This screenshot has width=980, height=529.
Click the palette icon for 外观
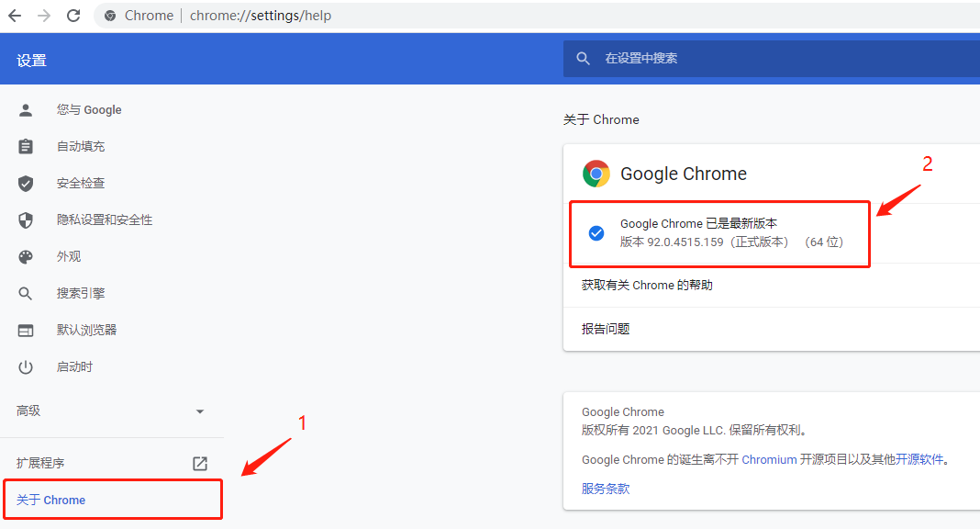pyautogui.click(x=26, y=257)
